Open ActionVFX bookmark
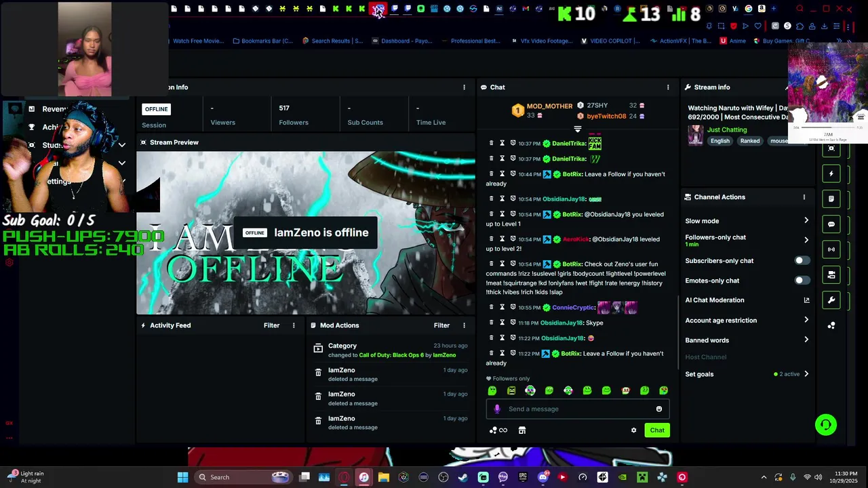 pos(680,41)
